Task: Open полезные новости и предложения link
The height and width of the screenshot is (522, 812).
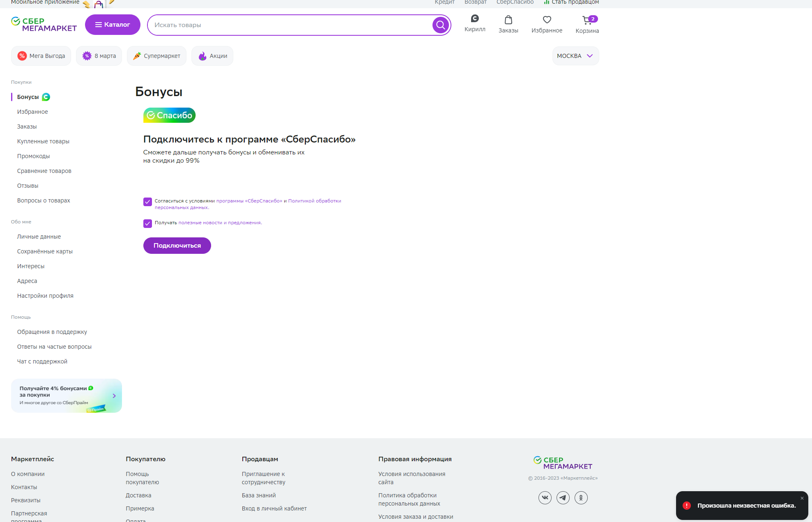Action: pos(220,223)
